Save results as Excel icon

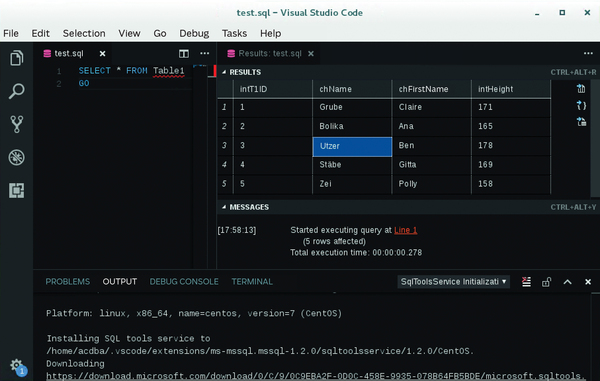[581, 122]
